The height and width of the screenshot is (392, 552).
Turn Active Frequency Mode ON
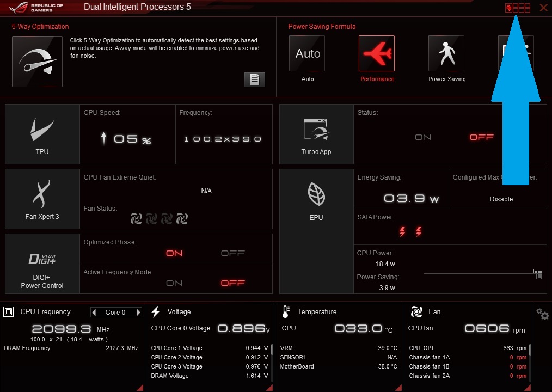(x=174, y=283)
